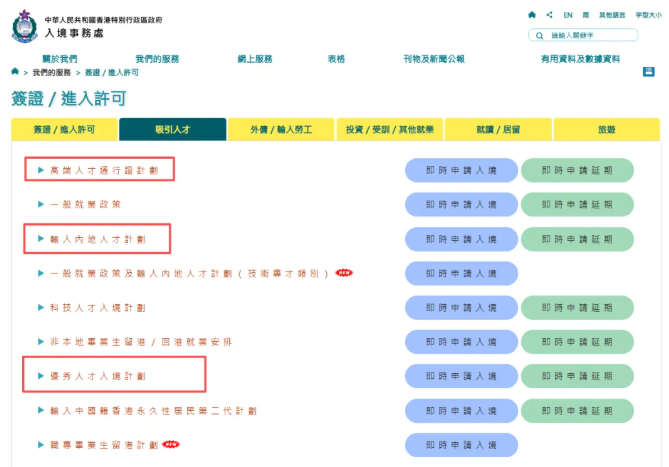
Task: Select the 就讀 / 居留 tab
Action: coord(498,129)
